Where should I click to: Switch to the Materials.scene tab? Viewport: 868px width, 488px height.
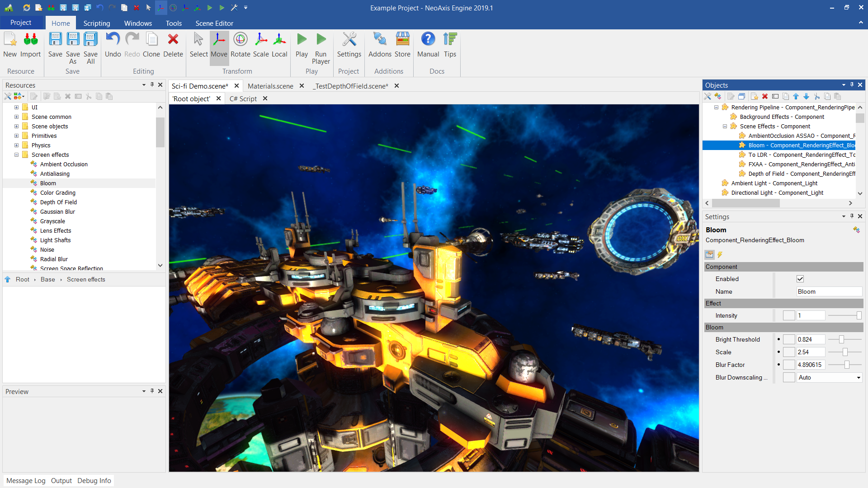pos(270,86)
